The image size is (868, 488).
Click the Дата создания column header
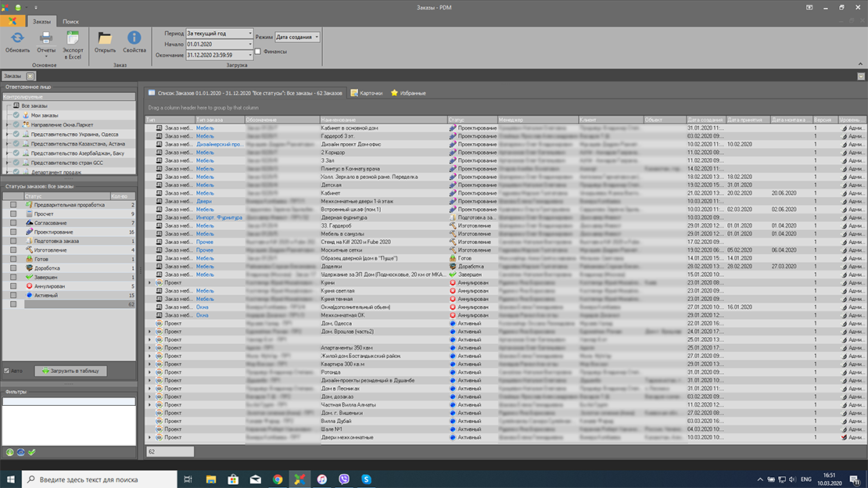tap(705, 120)
